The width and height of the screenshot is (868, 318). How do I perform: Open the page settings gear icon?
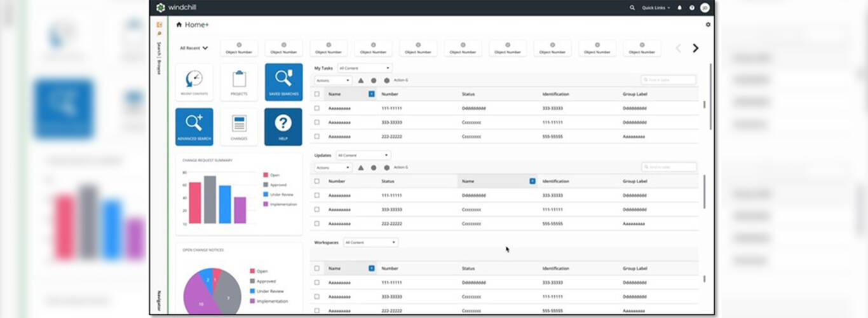point(708,25)
